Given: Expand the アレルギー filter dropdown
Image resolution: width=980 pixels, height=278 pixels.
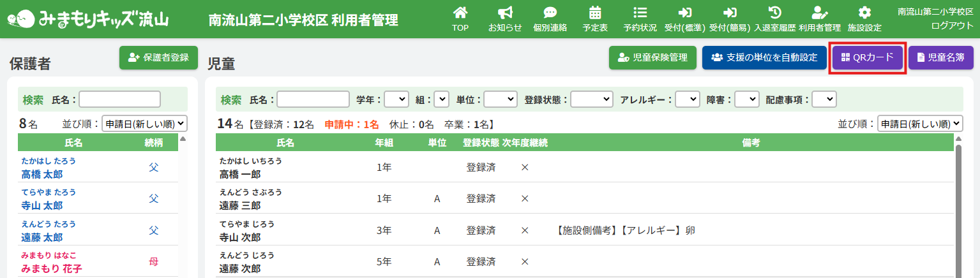Looking at the screenshot, I should (688, 99).
